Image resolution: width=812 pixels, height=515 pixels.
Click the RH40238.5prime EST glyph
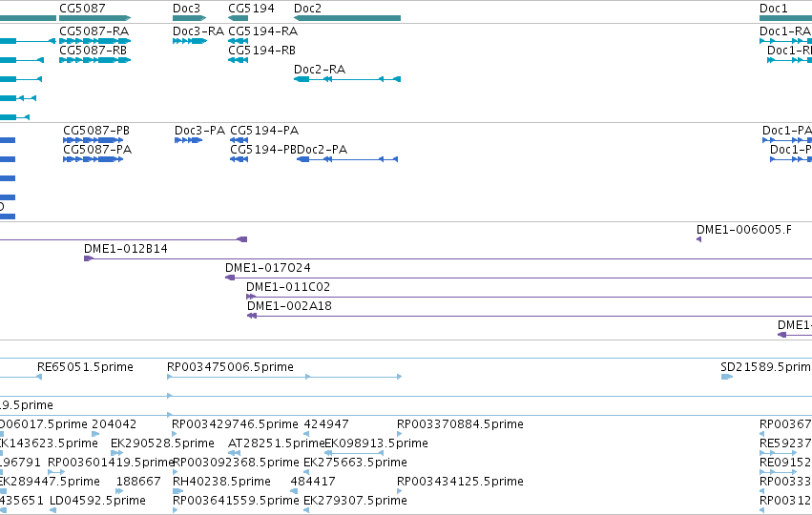178,491
